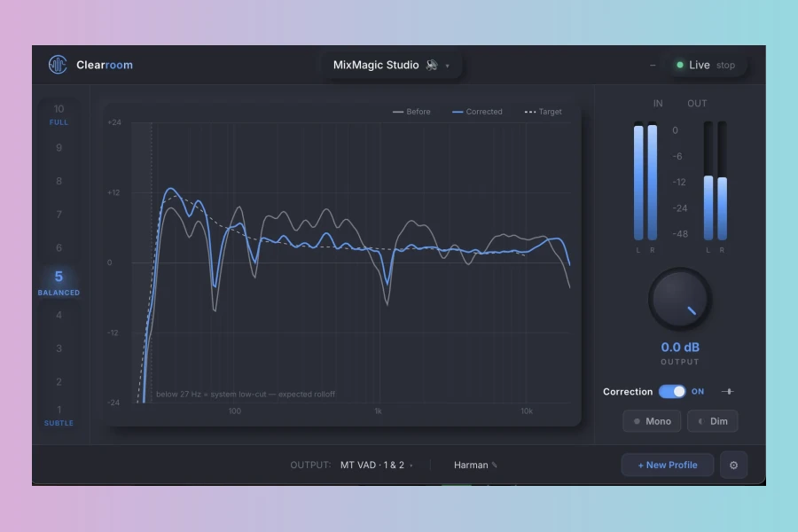Click the 1k frequency axis label

(x=378, y=411)
